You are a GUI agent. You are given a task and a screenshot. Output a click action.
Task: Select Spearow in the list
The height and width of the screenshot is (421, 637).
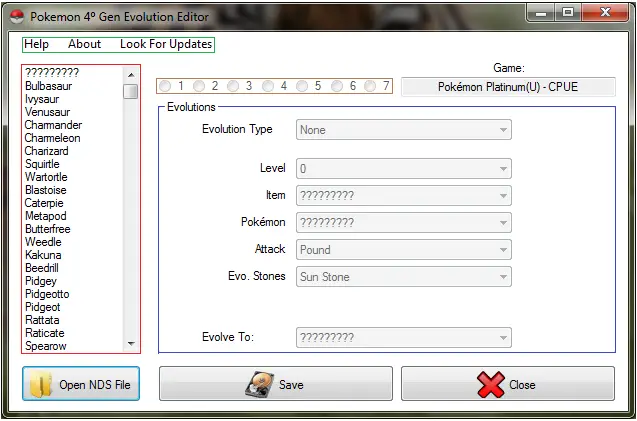pyautogui.click(x=46, y=346)
